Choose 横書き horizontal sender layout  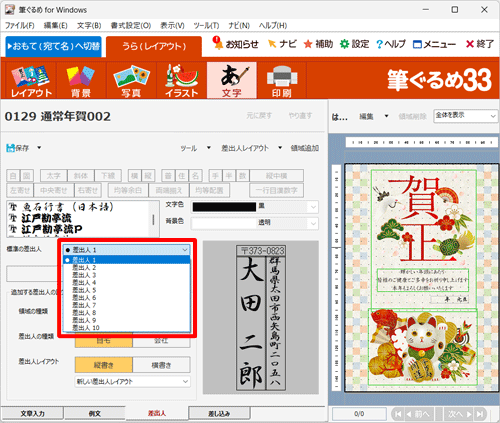coord(161,365)
